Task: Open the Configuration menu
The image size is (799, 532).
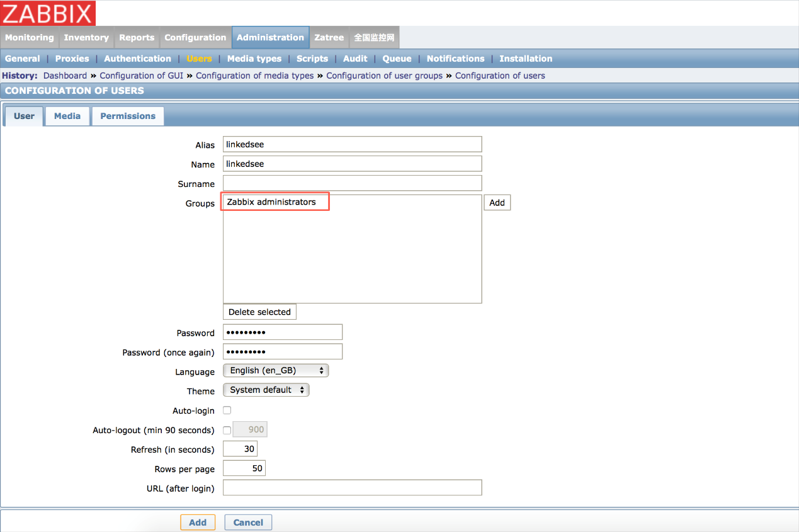Action: point(195,38)
